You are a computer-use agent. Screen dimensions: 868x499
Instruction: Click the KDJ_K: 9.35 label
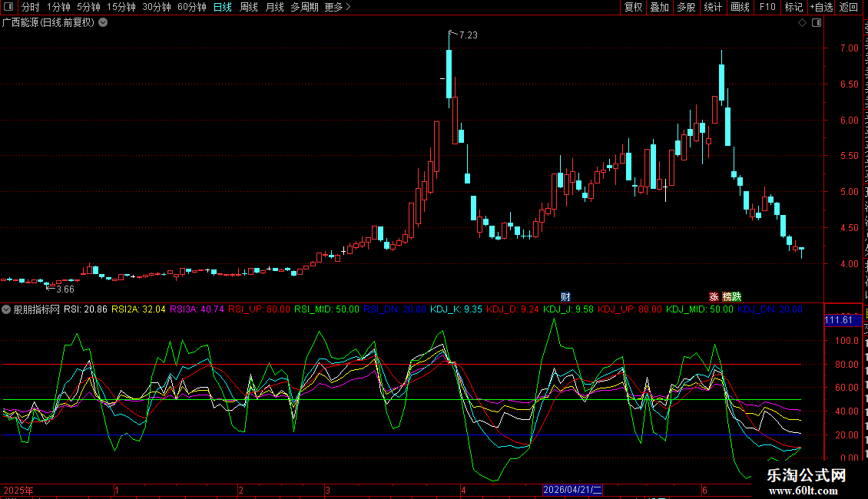point(456,309)
